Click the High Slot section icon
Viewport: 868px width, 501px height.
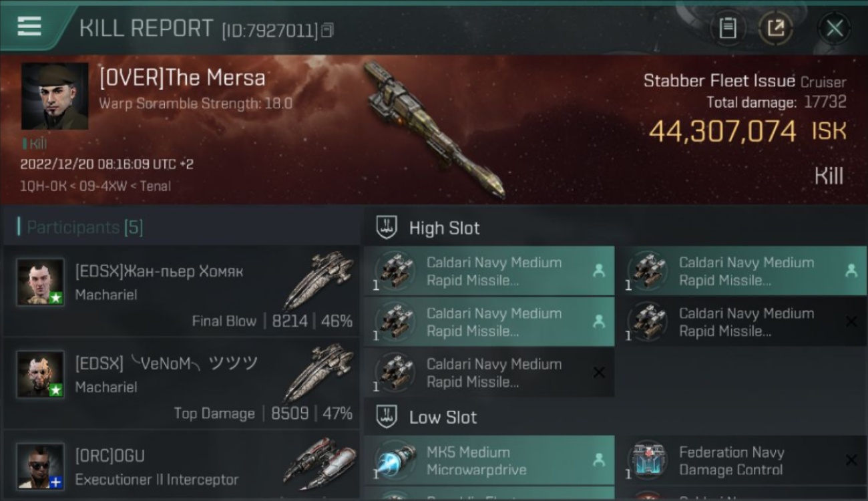387,228
